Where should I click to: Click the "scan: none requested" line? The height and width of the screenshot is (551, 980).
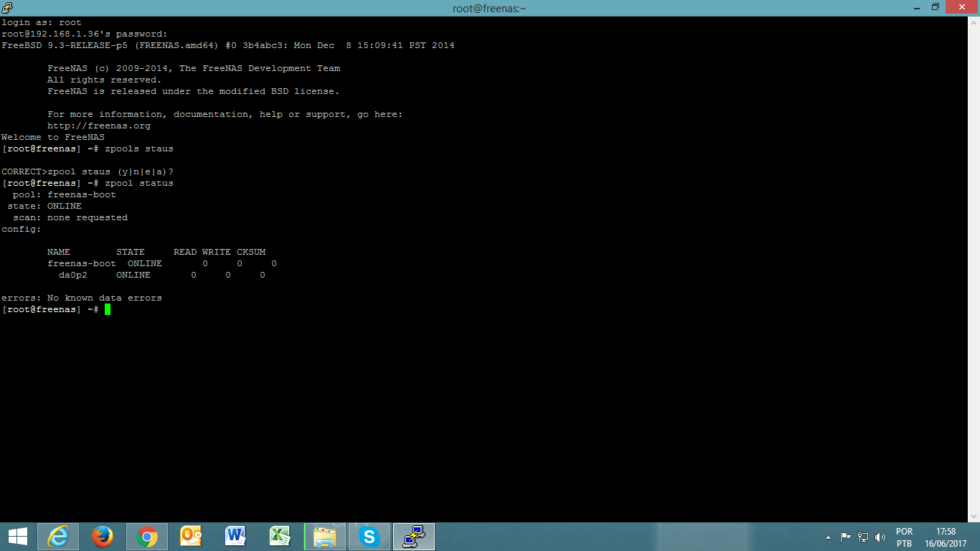pos(70,217)
